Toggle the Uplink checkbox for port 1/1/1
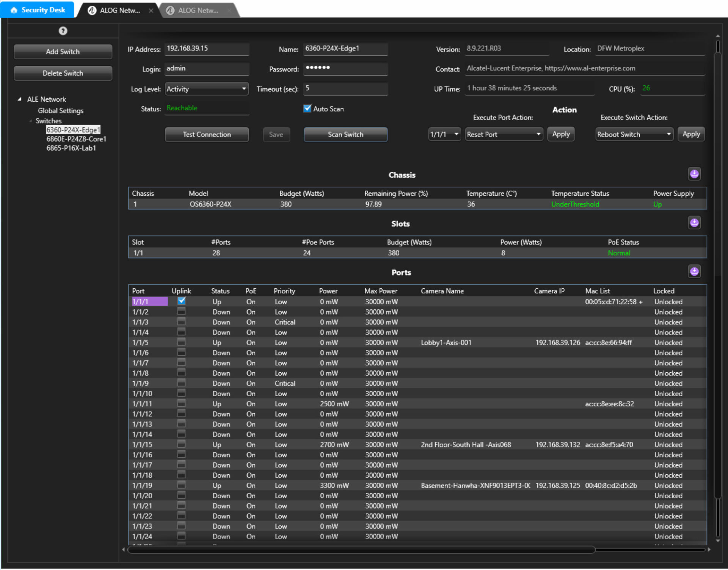The image size is (728, 570). click(x=182, y=301)
